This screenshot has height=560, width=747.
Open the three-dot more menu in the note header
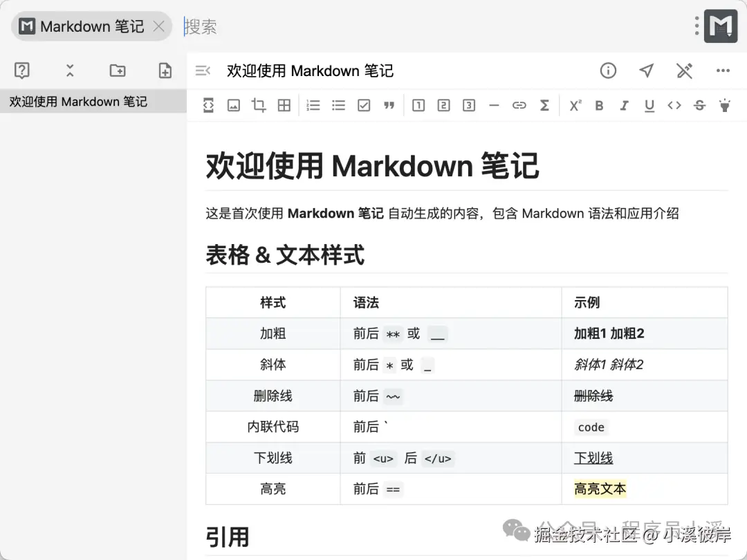click(723, 71)
